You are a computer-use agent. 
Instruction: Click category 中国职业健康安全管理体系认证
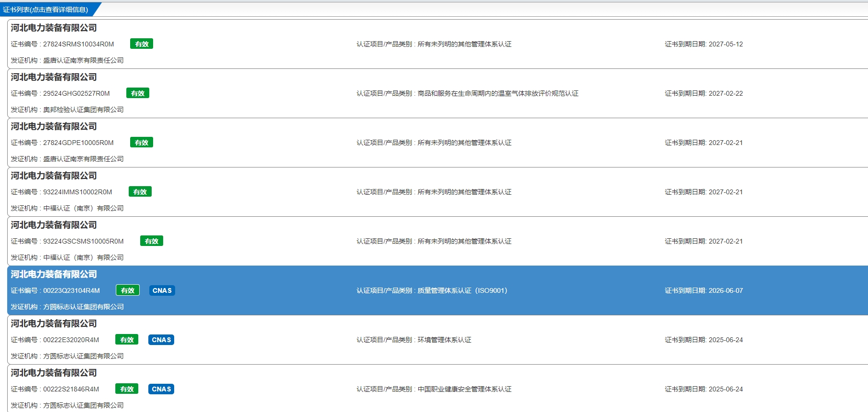point(465,389)
